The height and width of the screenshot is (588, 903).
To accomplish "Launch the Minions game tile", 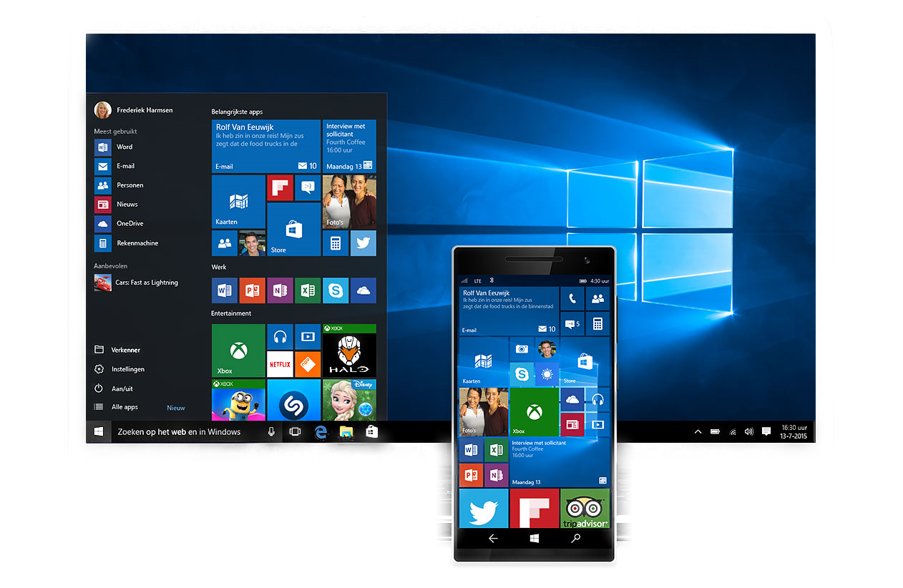I will [x=238, y=400].
